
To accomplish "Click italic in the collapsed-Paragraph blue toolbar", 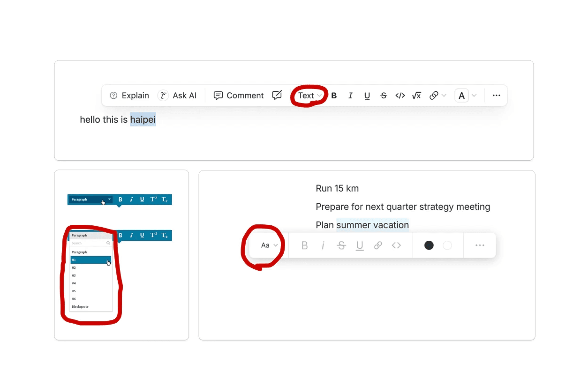I will [x=131, y=200].
